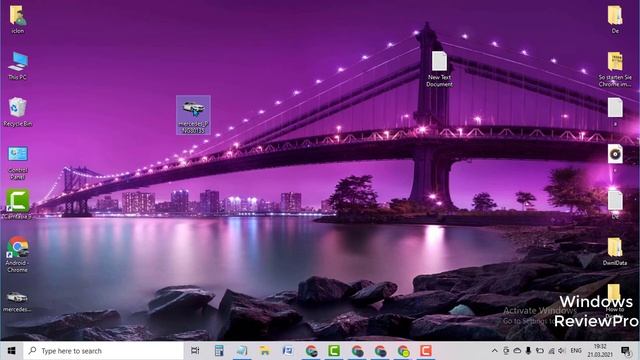640x360 pixels.
Task: Expand the hidden system tray icons chevron
Action: [x=494, y=351]
